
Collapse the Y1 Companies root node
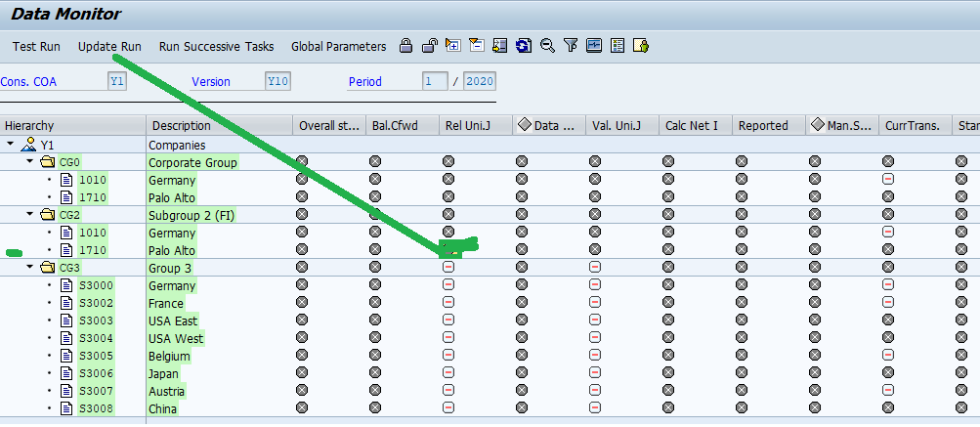pyautogui.click(x=11, y=145)
